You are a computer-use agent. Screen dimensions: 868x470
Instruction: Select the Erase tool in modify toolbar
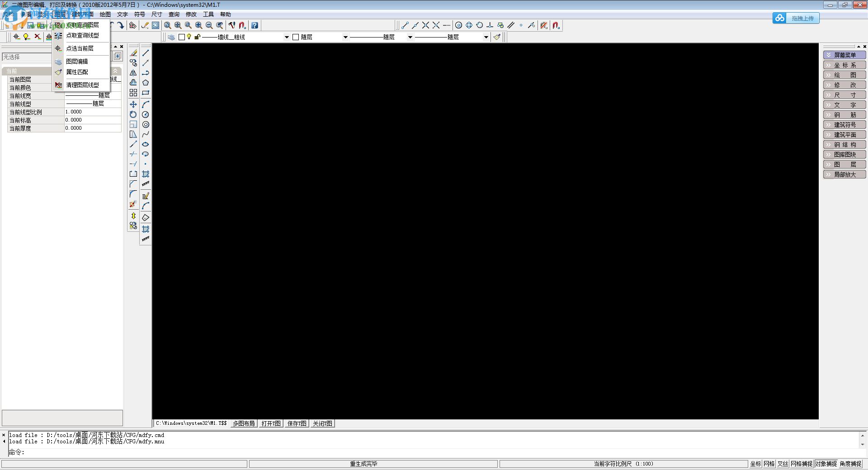133,53
